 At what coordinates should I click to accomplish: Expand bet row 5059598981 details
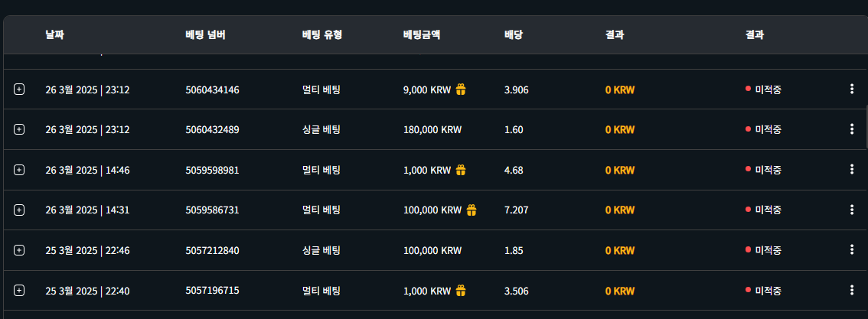(x=19, y=170)
